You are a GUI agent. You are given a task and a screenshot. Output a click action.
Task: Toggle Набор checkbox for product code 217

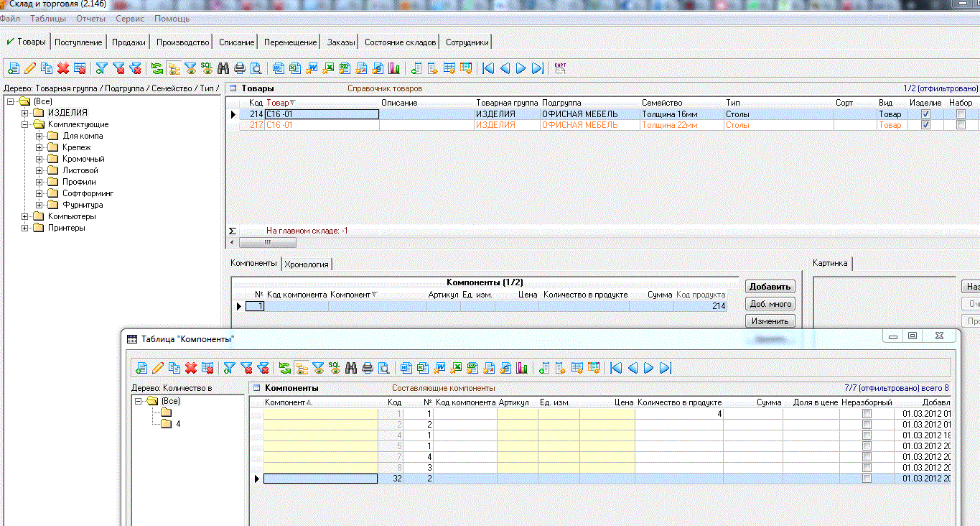tap(961, 125)
